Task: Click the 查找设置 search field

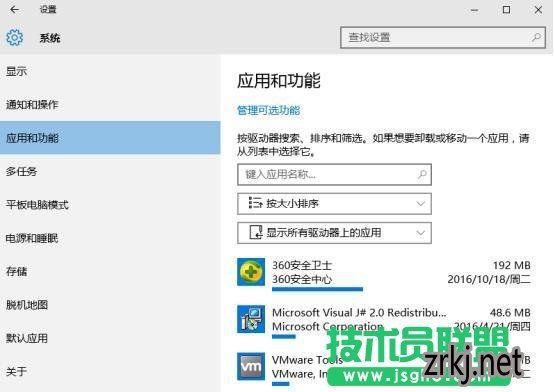Action: [x=443, y=37]
